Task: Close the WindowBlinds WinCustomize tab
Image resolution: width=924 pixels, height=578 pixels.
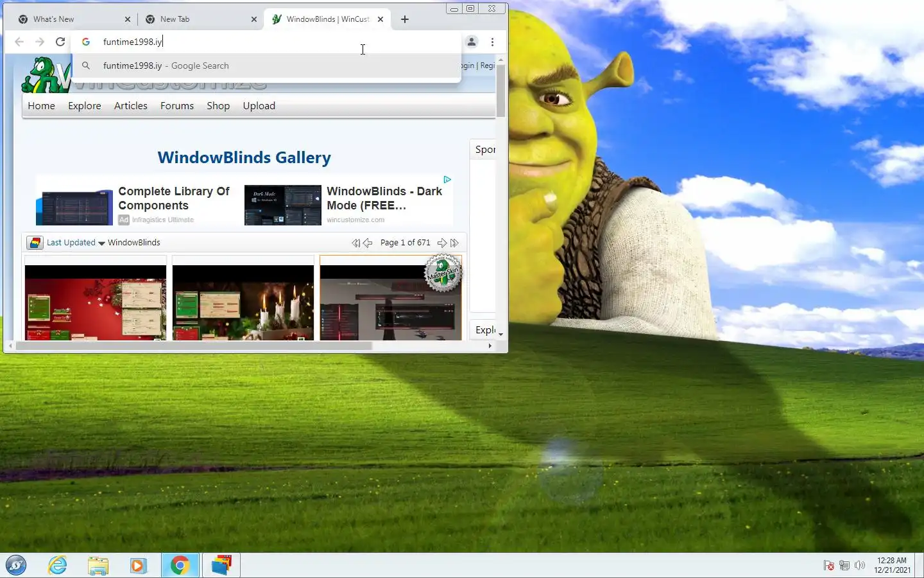Action: pos(381,19)
